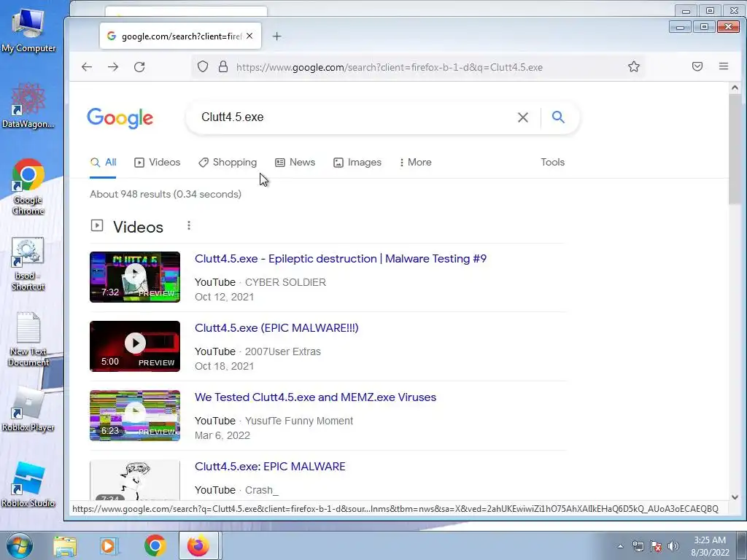The width and height of the screenshot is (747, 560).
Task: Click the Google search input field
Action: pyautogui.click(x=352, y=117)
